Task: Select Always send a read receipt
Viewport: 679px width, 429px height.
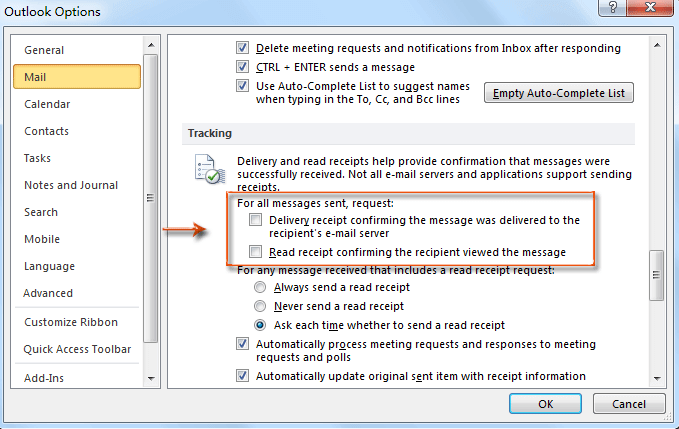Action: 260,287
